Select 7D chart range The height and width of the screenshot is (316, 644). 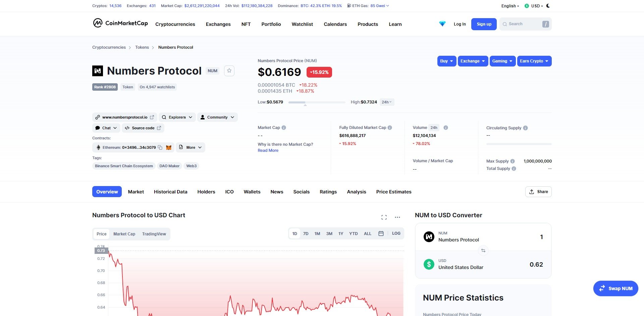pyautogui.click(x=306, y=233)
